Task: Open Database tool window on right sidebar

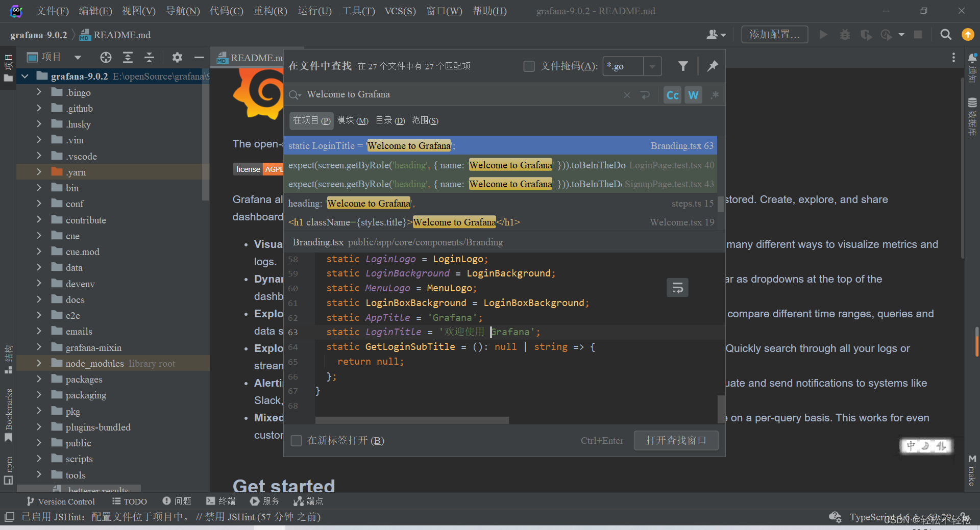Action: click(x=972, y=116)
